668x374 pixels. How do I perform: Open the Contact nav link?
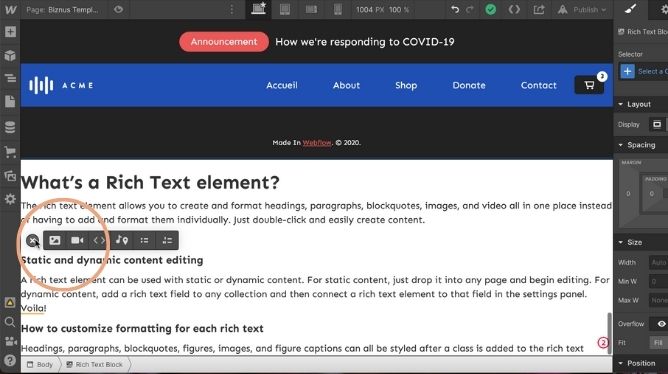(538, 85)
